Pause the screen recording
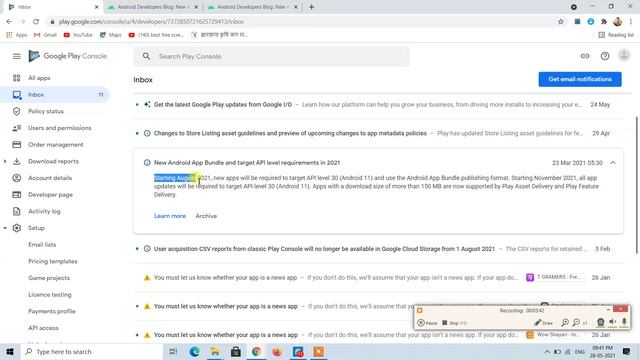 click(427, 323)
